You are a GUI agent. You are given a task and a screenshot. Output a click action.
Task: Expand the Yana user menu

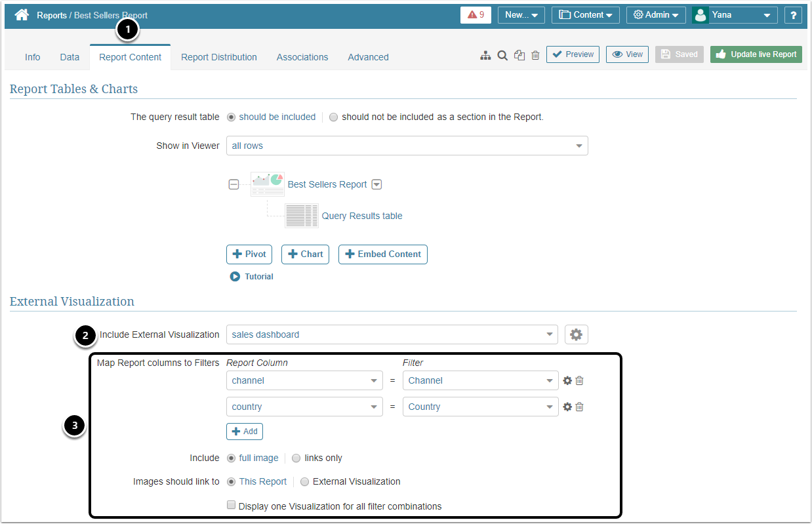(x=766, y=16)
